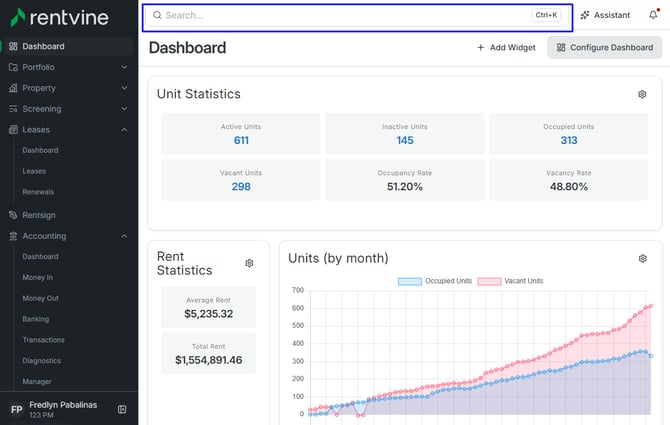Click the FP user avatar
The height and width of the screenshot is (425, 670).
[17, 410]
